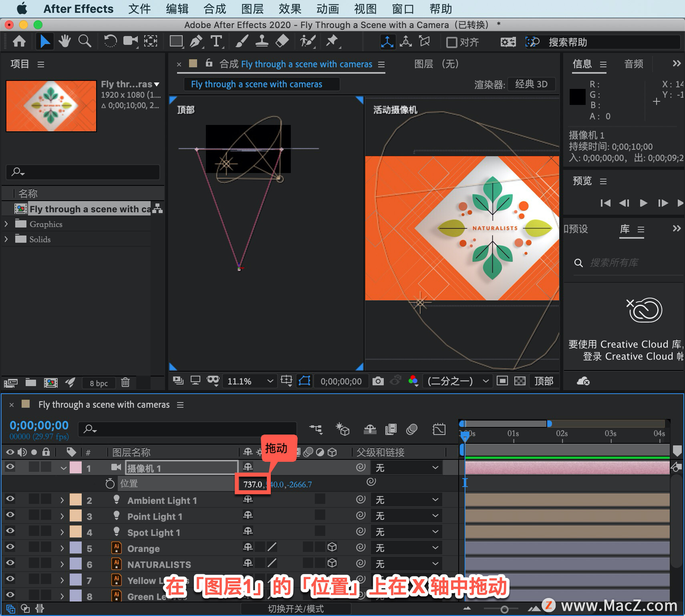Click the project composition thumbnail
Screen dimensions: 685x616
51,106
